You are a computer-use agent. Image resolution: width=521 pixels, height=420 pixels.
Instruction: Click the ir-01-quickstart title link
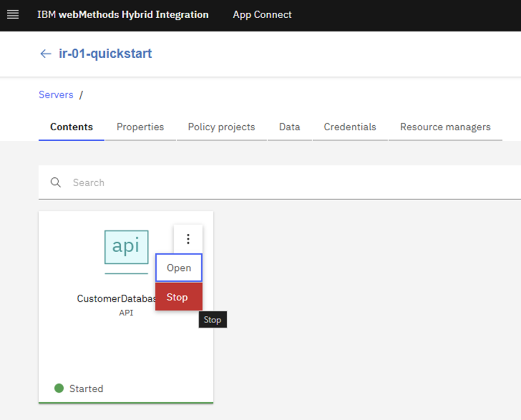105,54
